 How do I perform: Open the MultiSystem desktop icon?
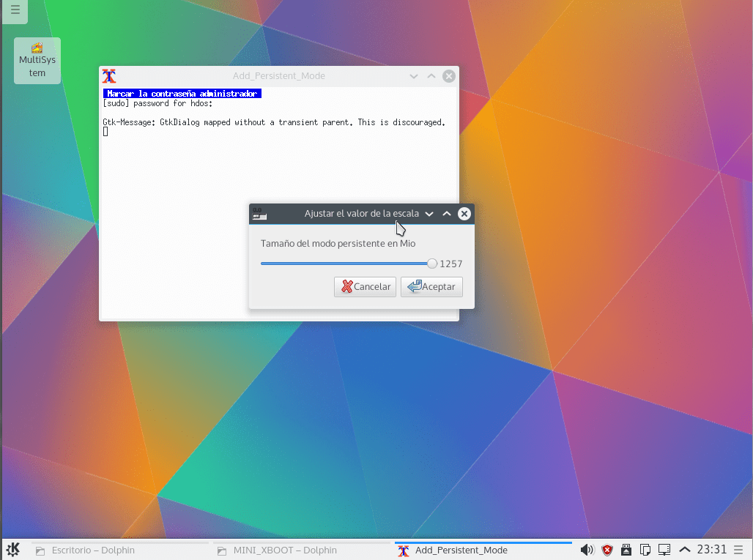pos(37,61)
